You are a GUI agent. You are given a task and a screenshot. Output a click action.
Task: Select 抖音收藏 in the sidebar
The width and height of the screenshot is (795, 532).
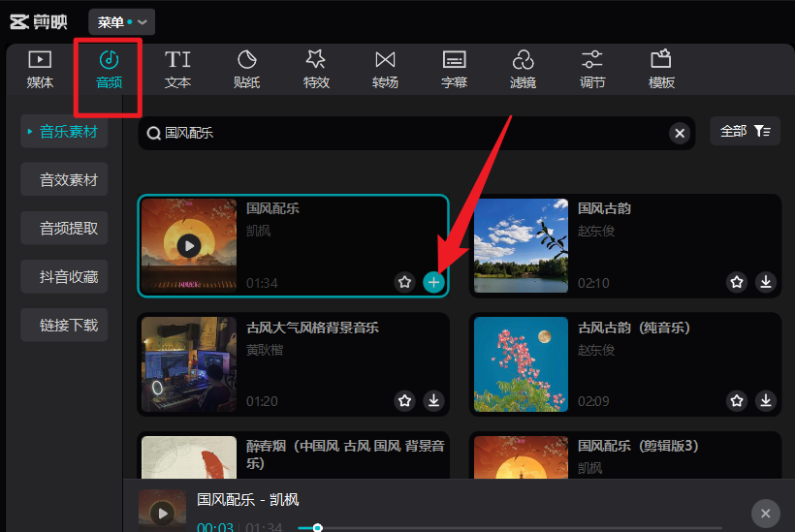(64, 276)
